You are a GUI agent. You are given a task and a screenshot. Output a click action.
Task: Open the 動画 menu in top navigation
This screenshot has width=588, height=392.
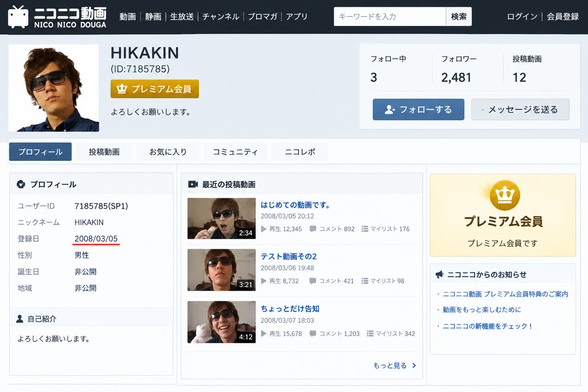(128, 17)
